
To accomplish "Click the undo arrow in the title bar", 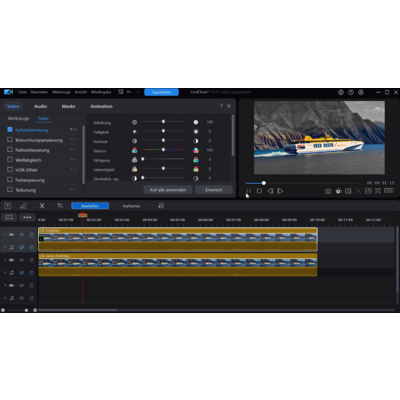I will [x=129, y=92].
